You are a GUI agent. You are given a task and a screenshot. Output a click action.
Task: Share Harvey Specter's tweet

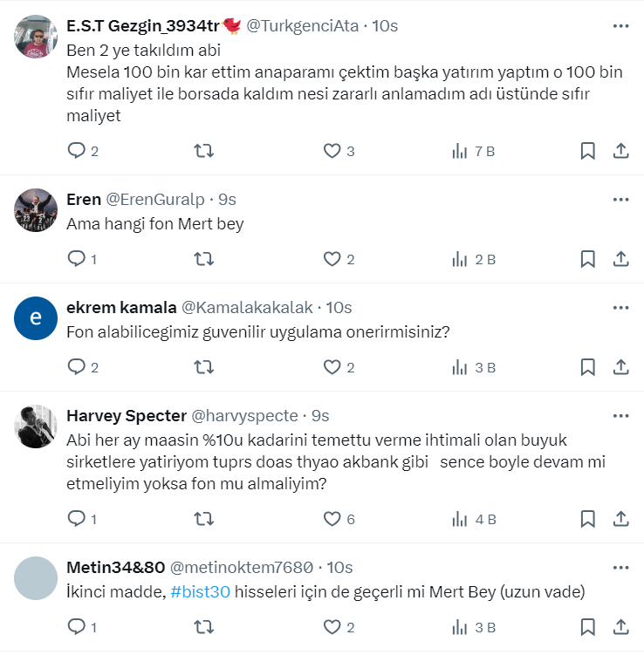click(621, 519)
